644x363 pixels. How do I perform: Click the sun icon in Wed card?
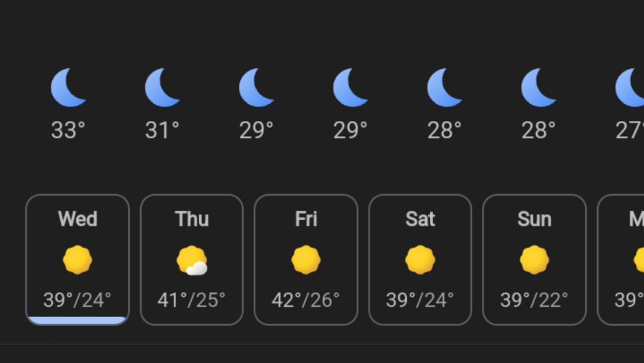point(77,260)
